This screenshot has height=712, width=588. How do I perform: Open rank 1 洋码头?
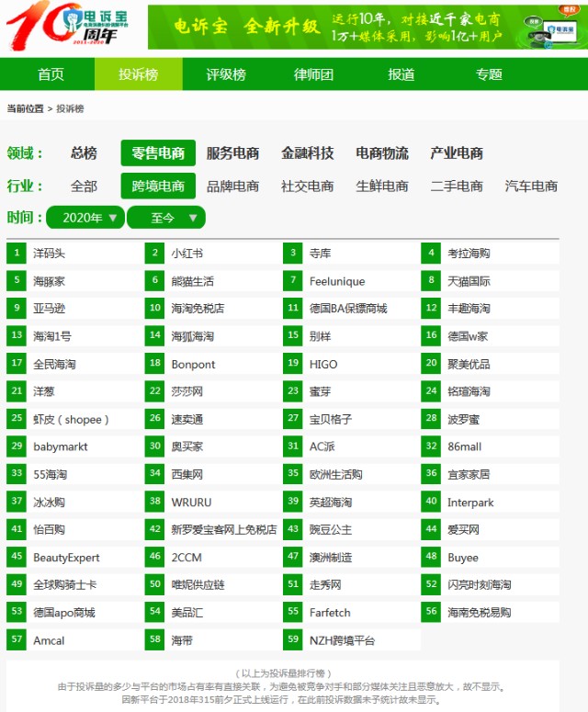click(75, 253)
